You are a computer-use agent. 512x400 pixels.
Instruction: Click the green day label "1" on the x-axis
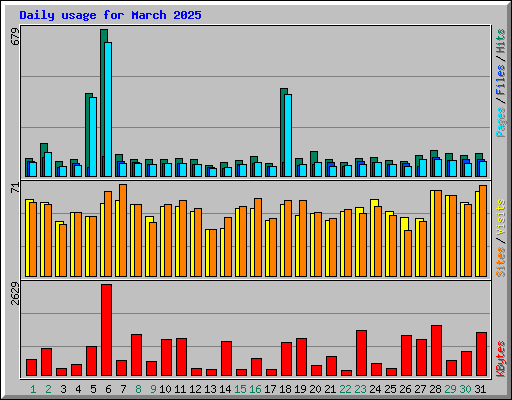[x=33, y=389]
